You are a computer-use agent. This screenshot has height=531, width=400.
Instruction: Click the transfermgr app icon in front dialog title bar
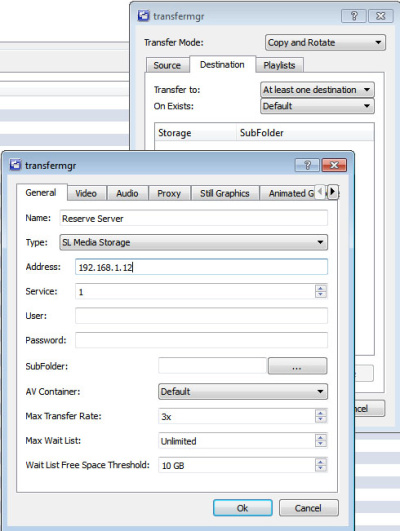15,165
